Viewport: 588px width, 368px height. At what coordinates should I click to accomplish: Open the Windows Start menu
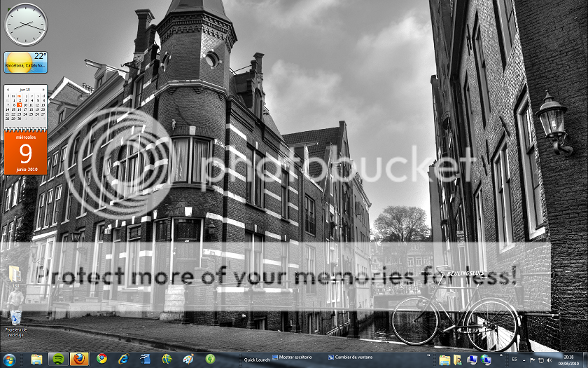10,359
